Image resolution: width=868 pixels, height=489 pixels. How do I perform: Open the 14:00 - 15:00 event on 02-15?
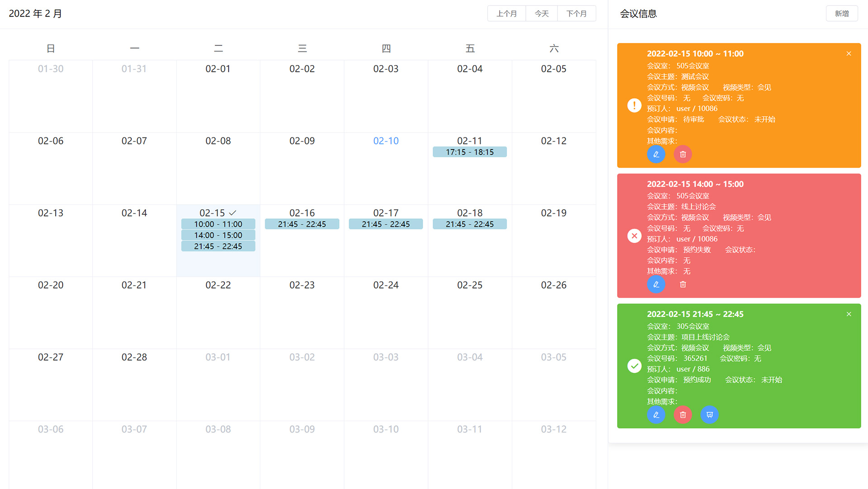(218, 235)
